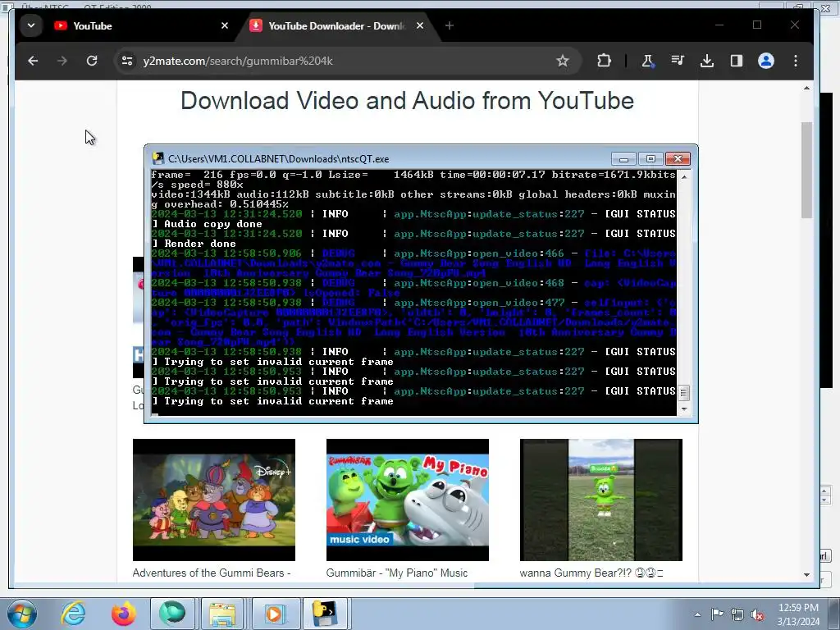Open the Chrome profile avatar
This screenshot has width=840, height=630.
point(766,61)
